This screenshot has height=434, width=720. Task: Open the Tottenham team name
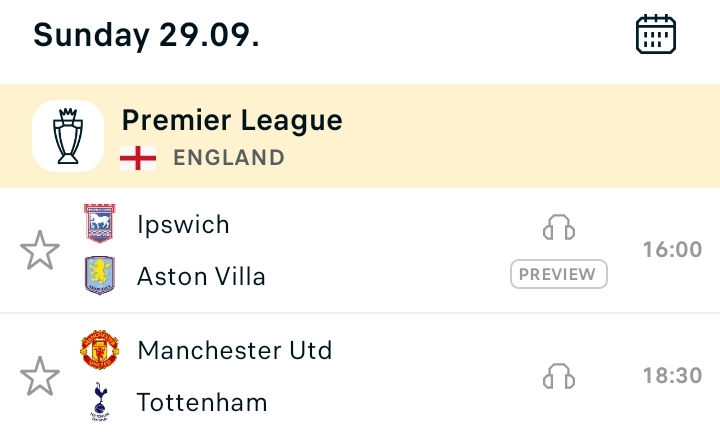click(202, 402)
